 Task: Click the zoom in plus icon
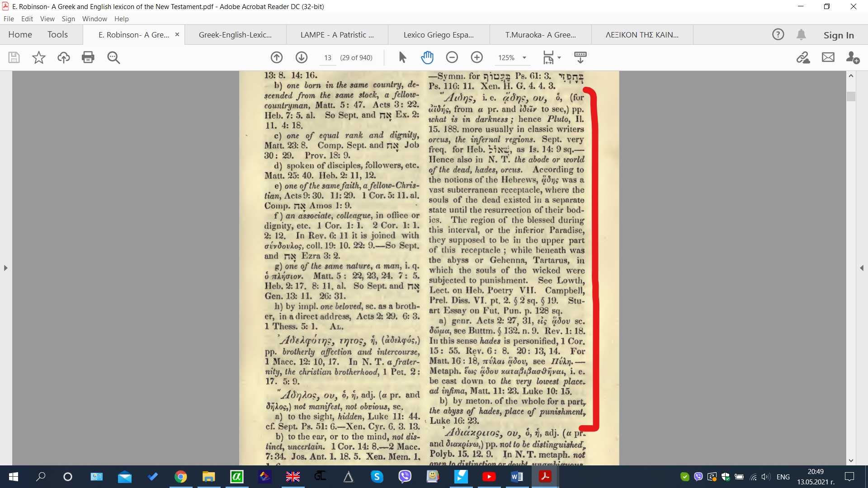coord(476,57)
